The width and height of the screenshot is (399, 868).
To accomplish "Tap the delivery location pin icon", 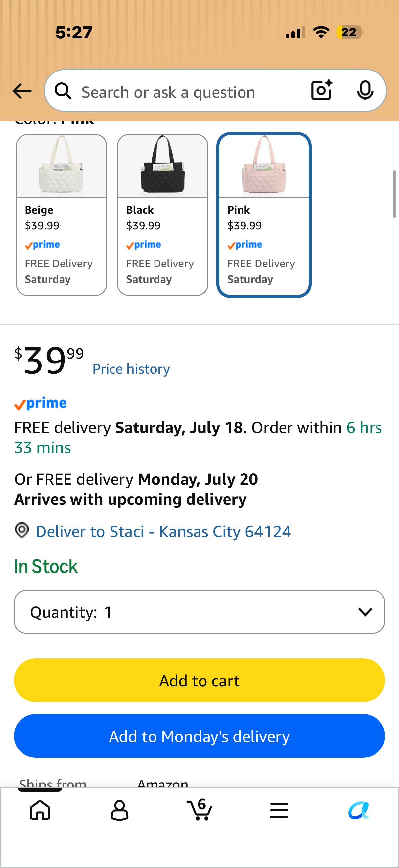I will 22,530.
